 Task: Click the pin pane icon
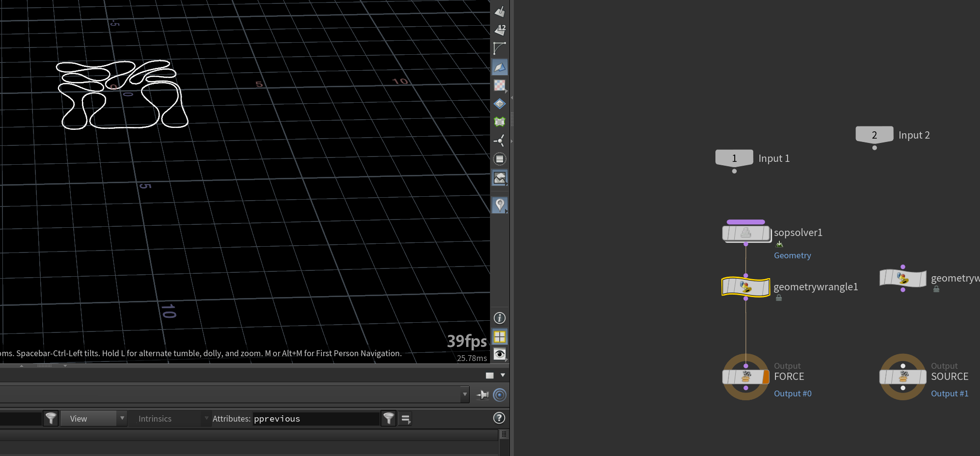click(x=483, y=395)
